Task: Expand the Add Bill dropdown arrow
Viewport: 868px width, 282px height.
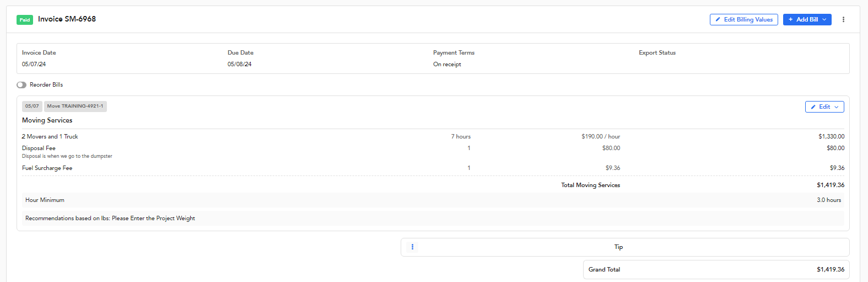Action: coord(824,19)
